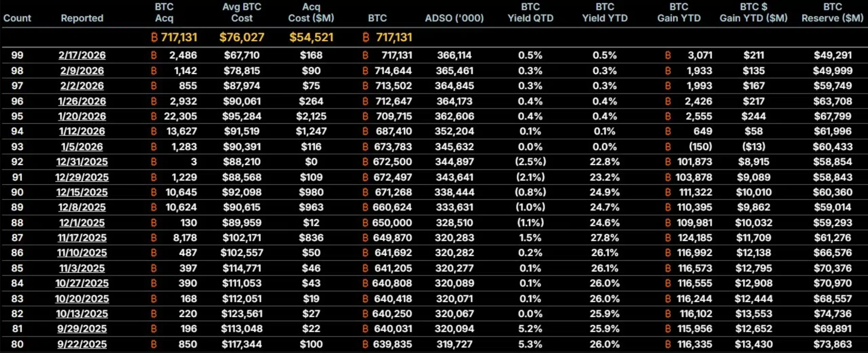Click the Avg BTC Cost column header
This screenshot has height=353, width=868.
click(242, 13)
